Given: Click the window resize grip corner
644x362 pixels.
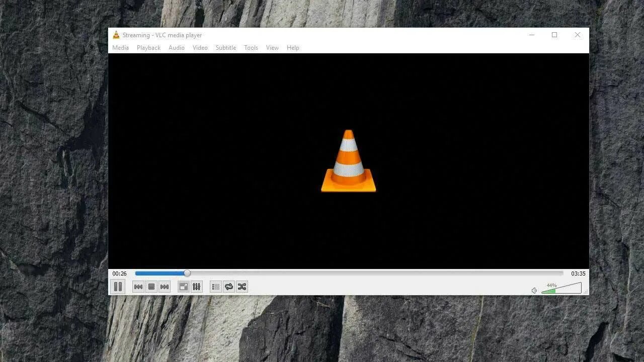Looking at the screenshot, I should pos(586,292).
